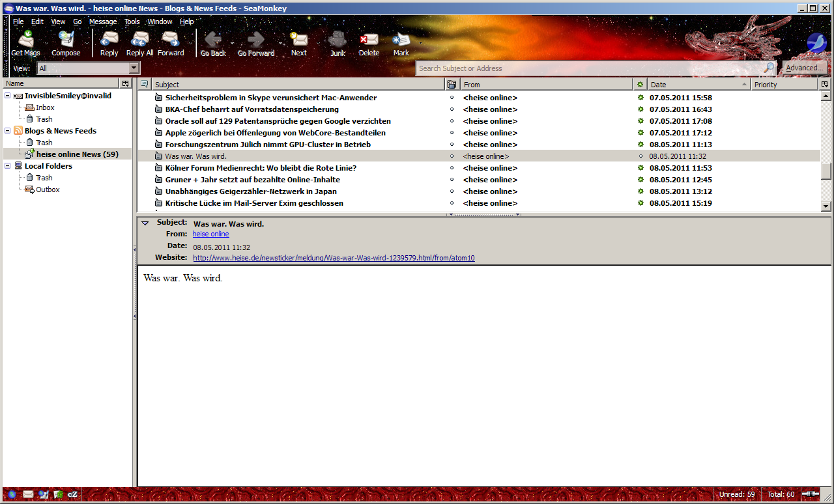Open Mail from status bar envelope icon
The width and height of the screenshot is (834, 504).
(28, 494)
